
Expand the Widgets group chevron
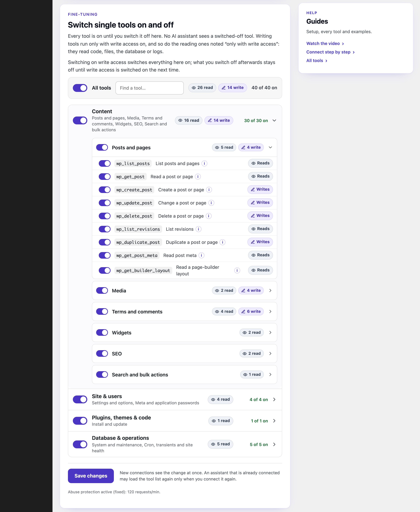pyautogui.click(x=271, y=333)
